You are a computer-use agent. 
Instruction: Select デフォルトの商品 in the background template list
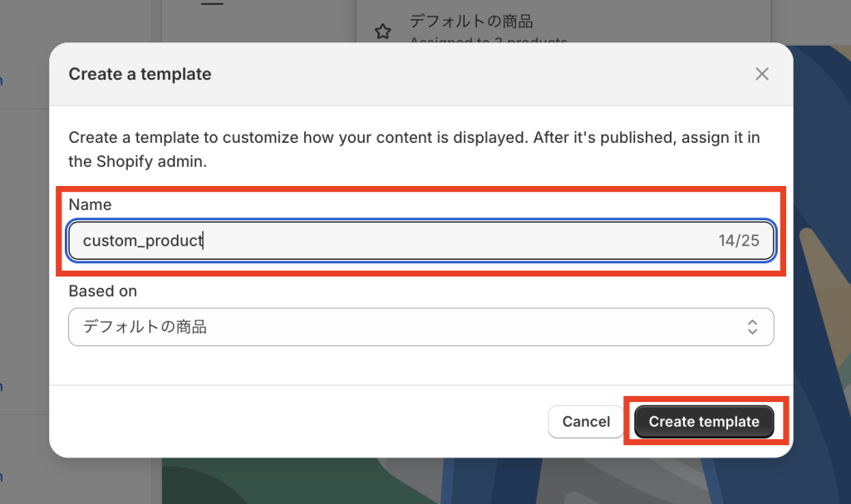point(471,21)
